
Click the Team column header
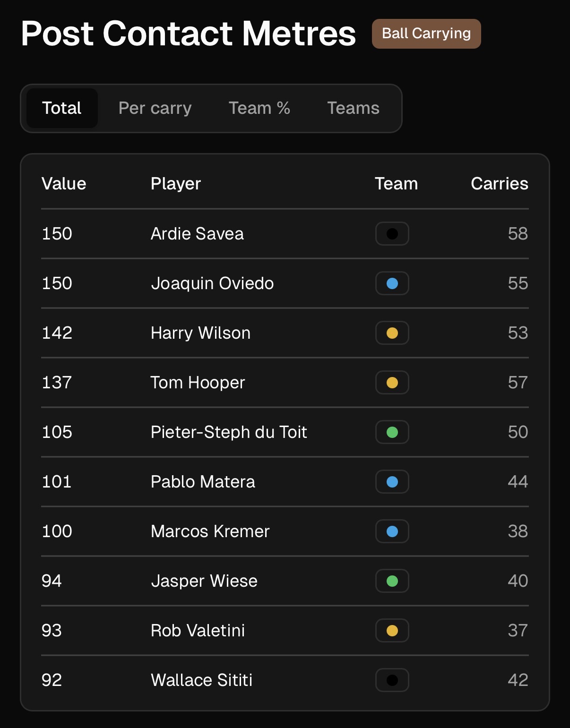click(x=396, y=184)
